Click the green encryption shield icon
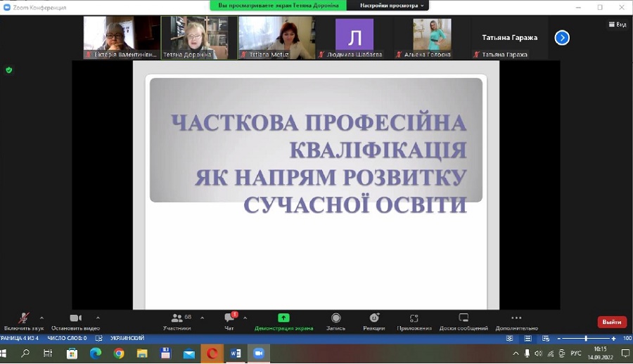 coord(9,70)
